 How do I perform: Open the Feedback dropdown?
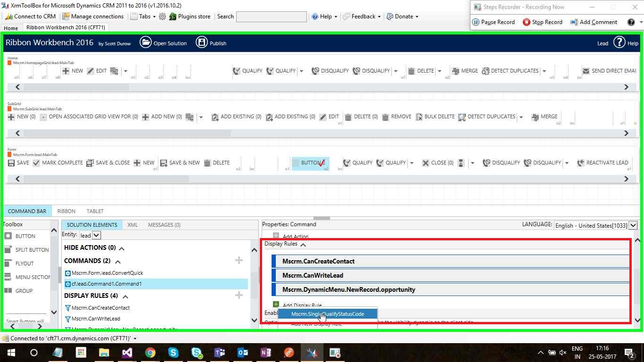coord(362,16)
